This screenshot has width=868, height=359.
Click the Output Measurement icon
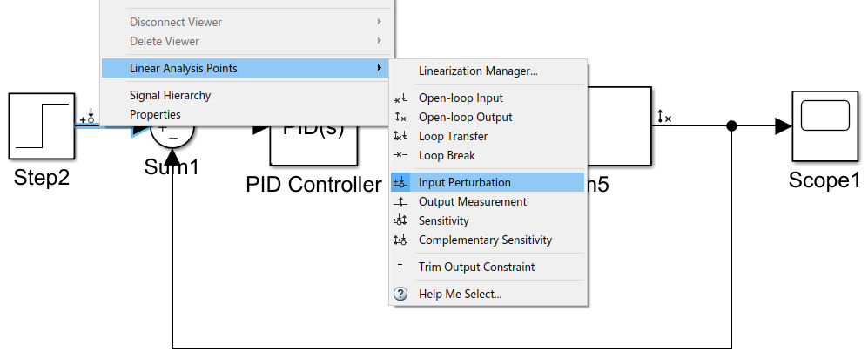(400, 202)
